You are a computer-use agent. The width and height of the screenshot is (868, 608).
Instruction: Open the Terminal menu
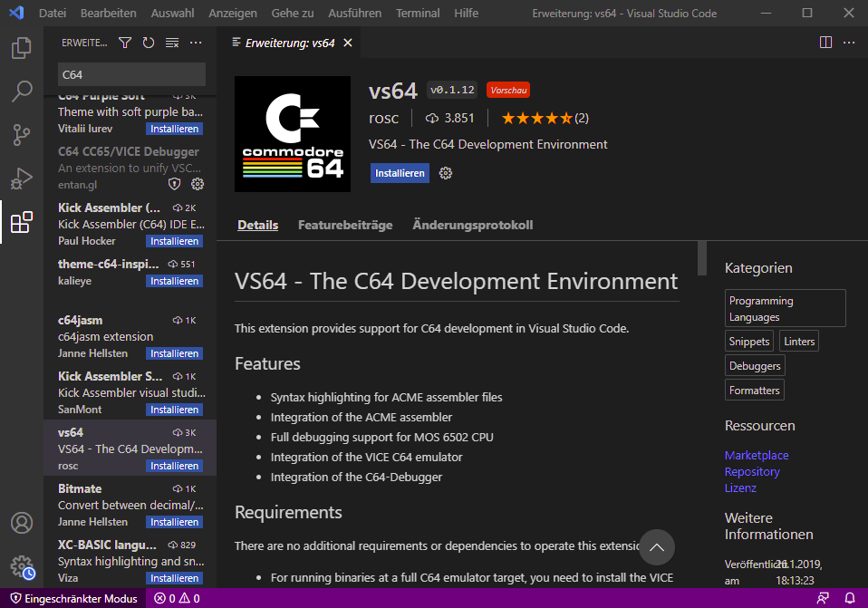pos(418,13)
